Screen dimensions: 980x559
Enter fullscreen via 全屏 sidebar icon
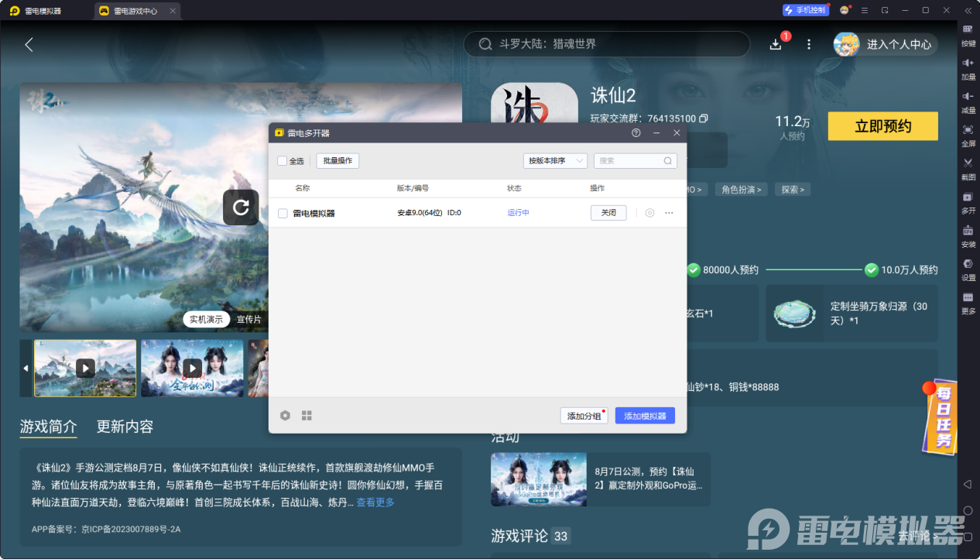(968, 135)
